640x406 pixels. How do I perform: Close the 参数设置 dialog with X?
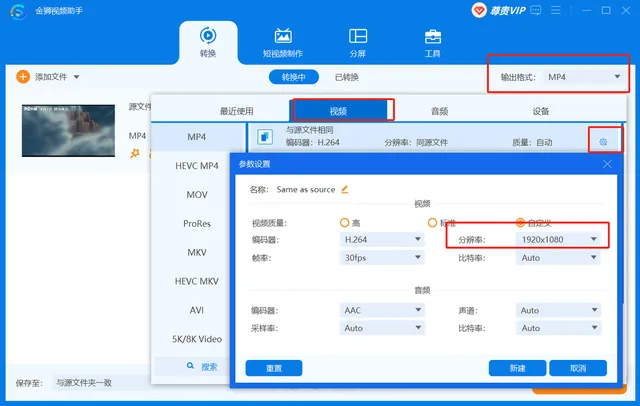pos(607,164)
